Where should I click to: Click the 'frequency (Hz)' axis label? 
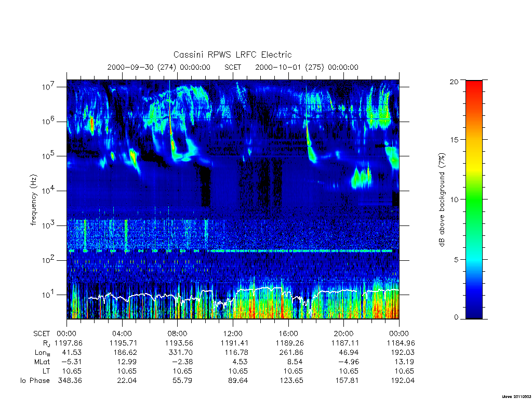click(x=33, y=200)
